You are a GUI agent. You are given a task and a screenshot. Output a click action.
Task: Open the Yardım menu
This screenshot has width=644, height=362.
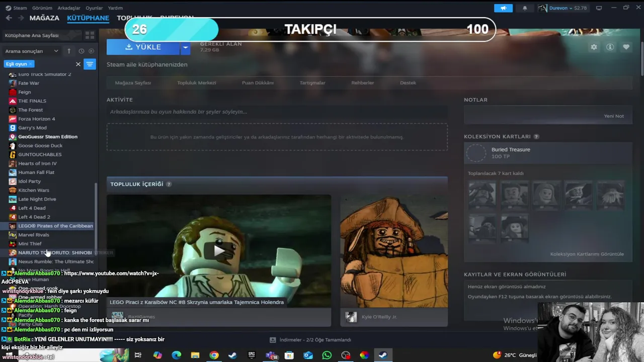(115, 8)
